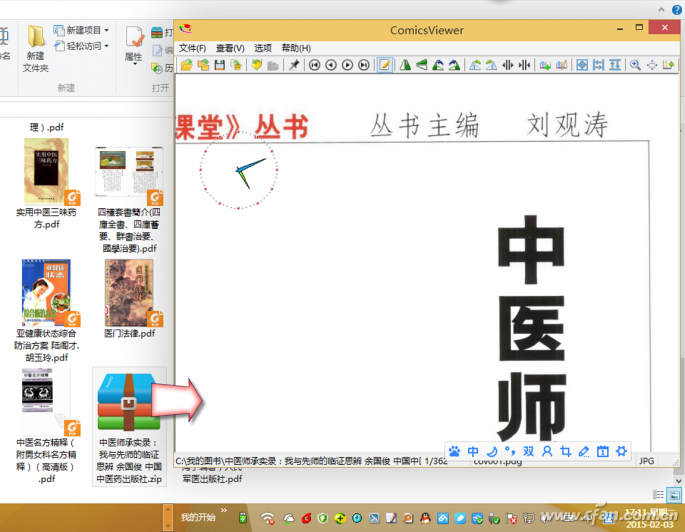Click the JPG format label in status bar
The image size is (685, 532).
coord(646,461)
